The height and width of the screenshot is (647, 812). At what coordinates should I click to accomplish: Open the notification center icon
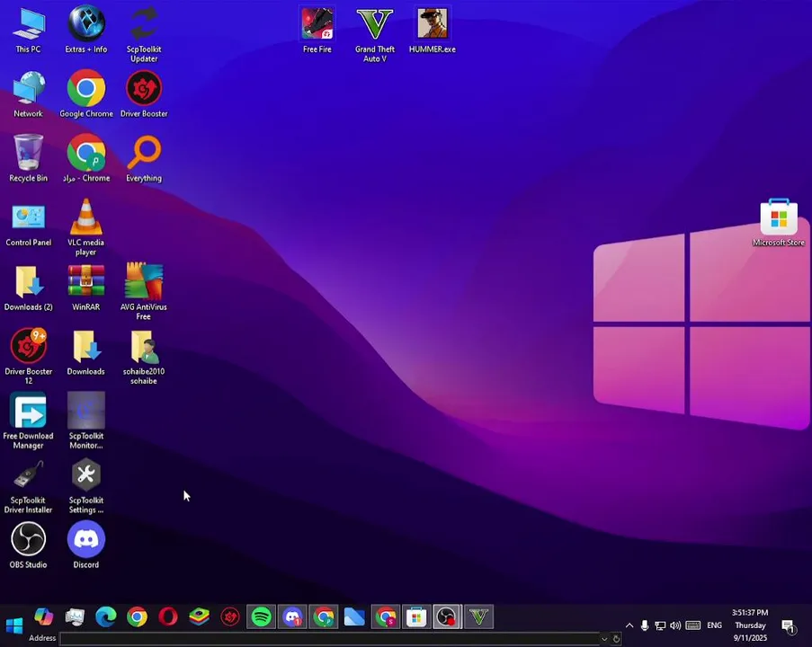[x=789, y=626]
